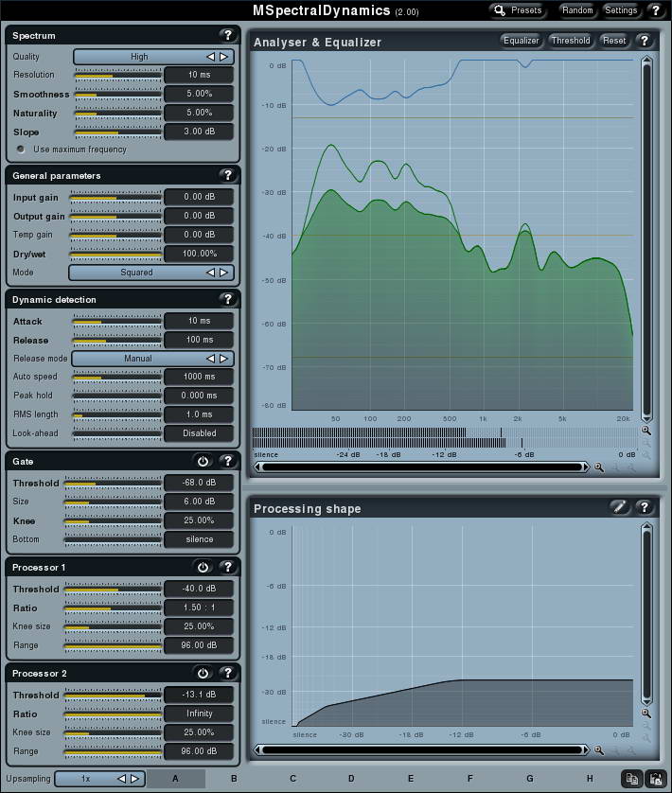This screenshot has height=793, width=672.
Task: Open the Presets browser
Action: [518, 10]
